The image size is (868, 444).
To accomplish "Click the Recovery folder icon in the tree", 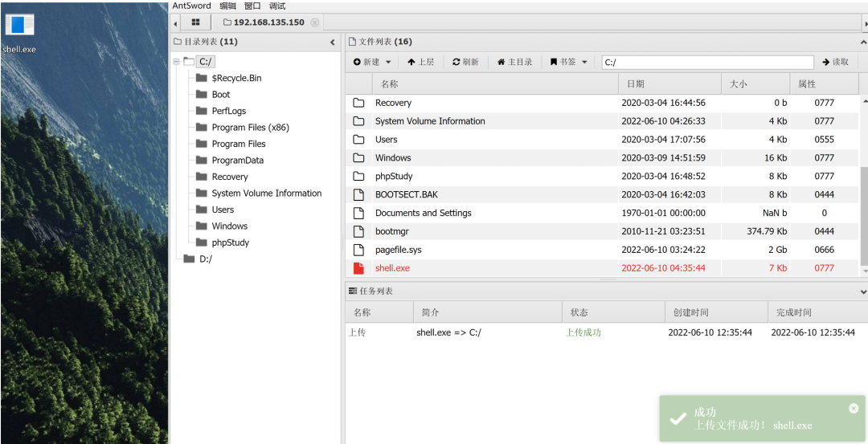I will [202, 177].
